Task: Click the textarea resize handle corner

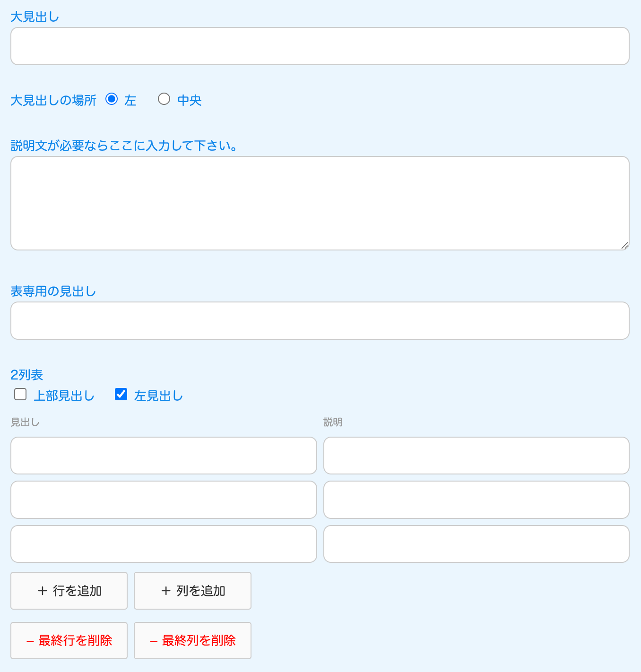Action: coord(624,245)
